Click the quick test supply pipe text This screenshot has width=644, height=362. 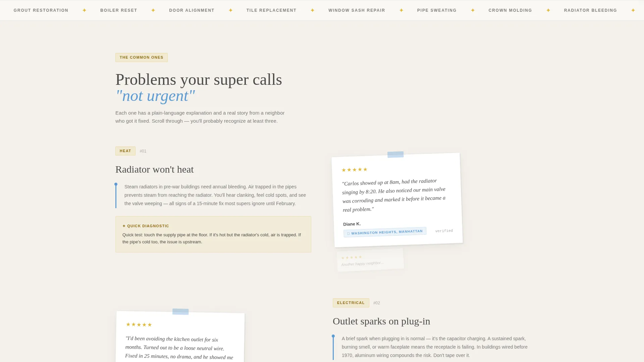(x=212, y=238)
